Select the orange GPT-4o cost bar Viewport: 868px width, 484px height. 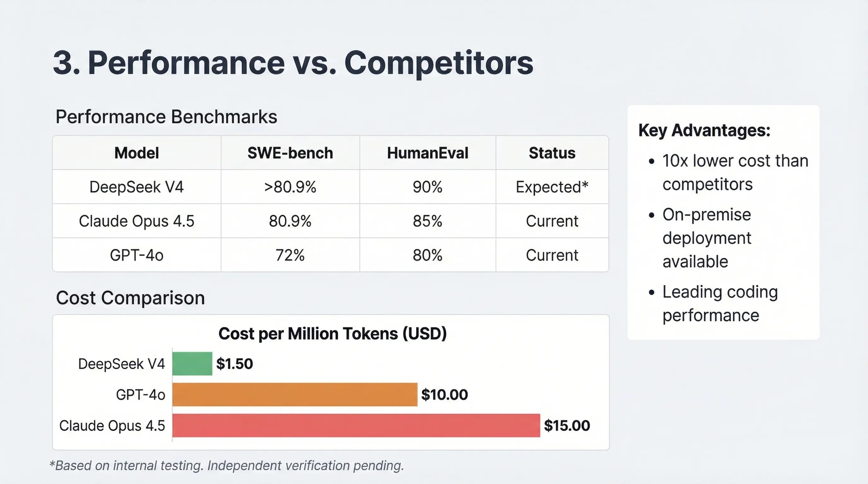[x=295, y=394]
